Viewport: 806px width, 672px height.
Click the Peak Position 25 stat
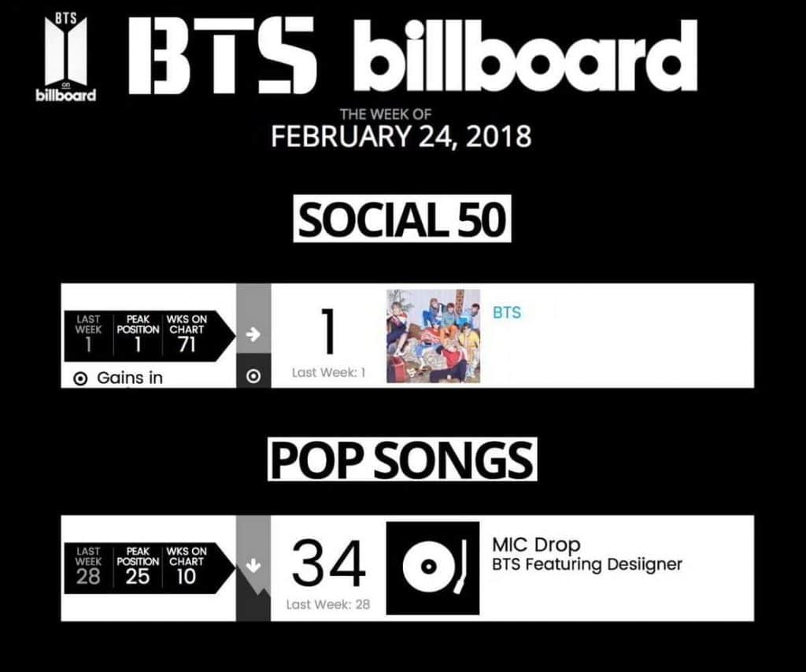point(138,567)
